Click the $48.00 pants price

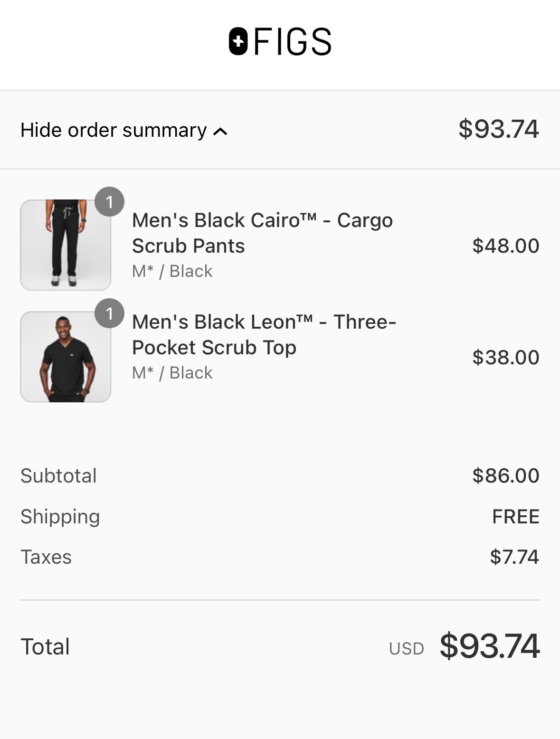(x=505, y=246)
